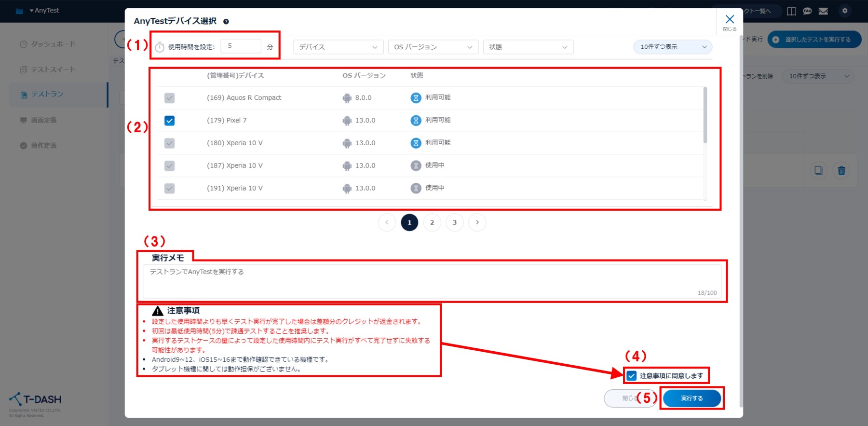868x426 pixels.
Task: Open the デバイス filter dropdown
Action: pos(338,47)
